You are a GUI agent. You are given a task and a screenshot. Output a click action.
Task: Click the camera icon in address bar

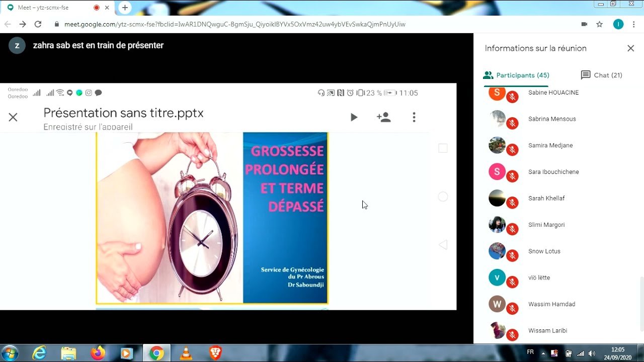point(584,24)
